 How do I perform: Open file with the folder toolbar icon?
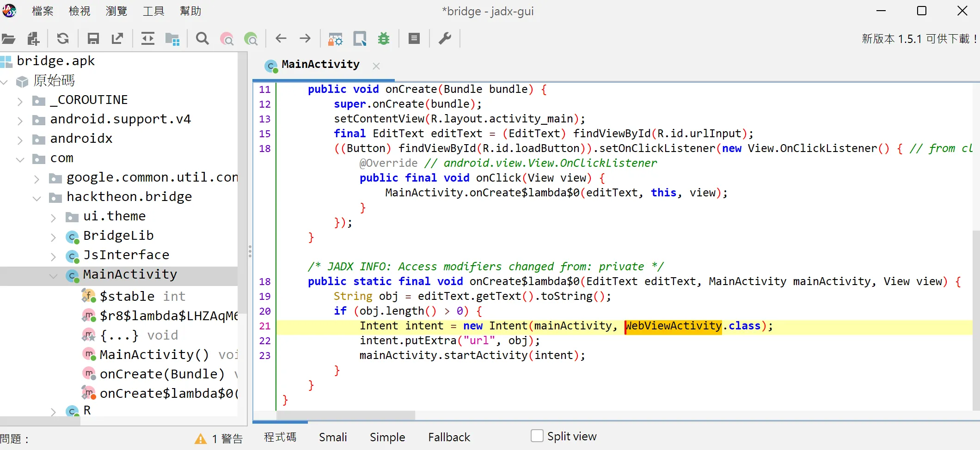pos(9,39)
